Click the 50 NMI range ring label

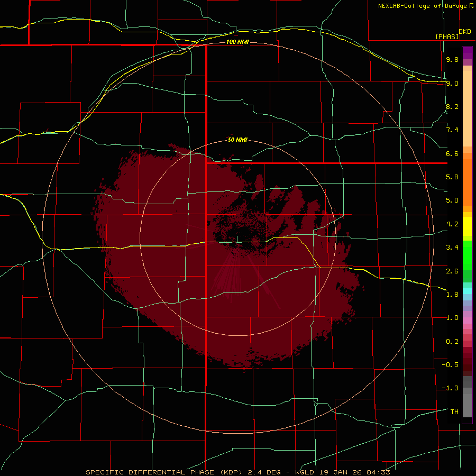(237, 140)
